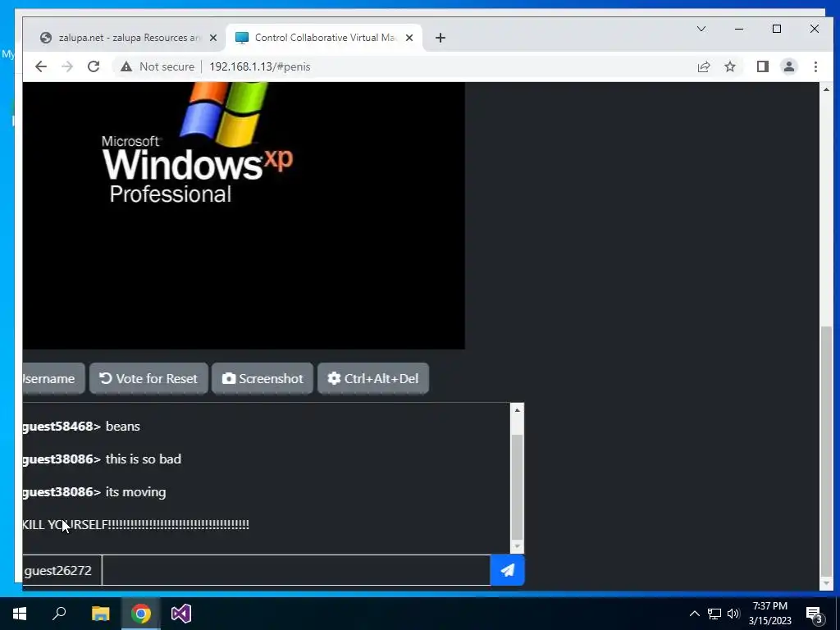
Task: Open the Windows Start menu
Action: coord(20,614)
